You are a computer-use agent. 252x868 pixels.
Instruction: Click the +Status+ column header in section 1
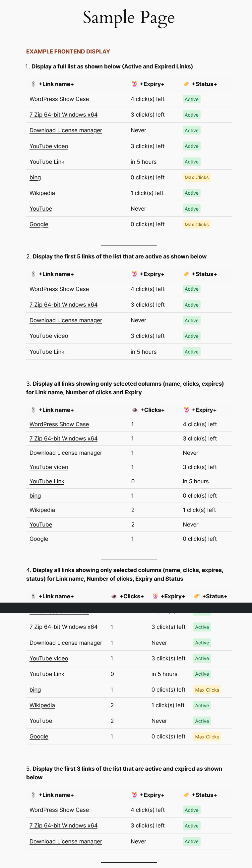pos(204,84)
